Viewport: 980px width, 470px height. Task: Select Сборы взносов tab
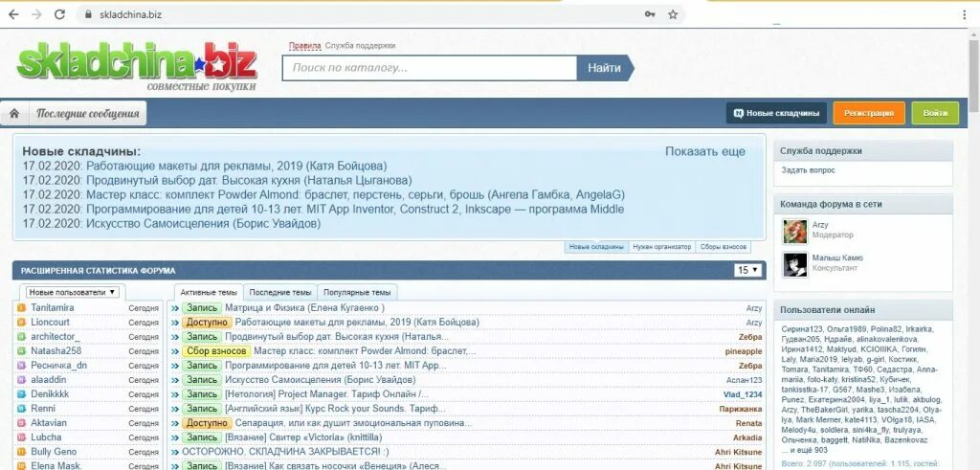coord(724,247)
